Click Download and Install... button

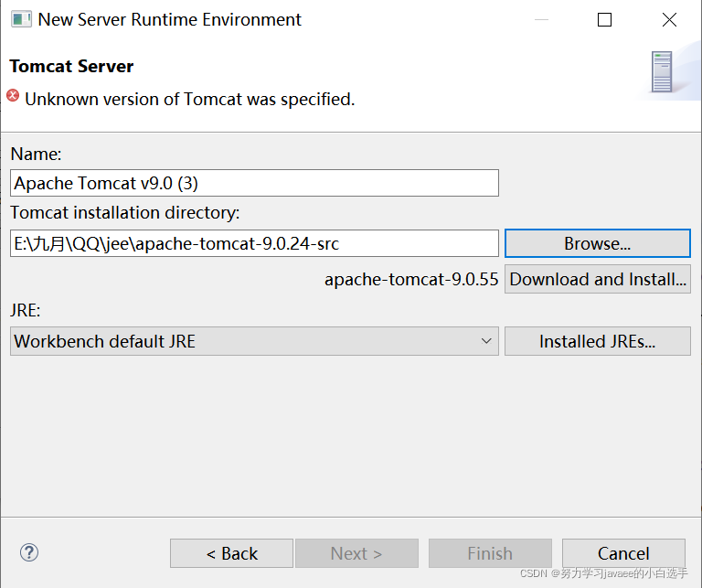[598, 280]
